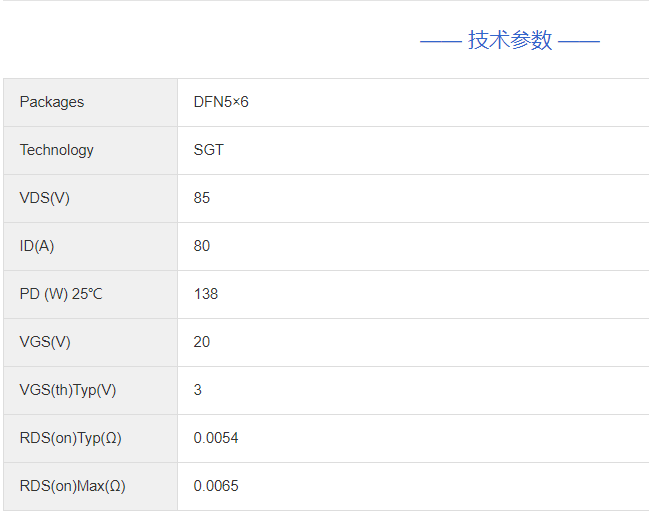Click the dash line left of 技术参数
The width and height of the screenshot is (649, 513).
coord(440,41)
